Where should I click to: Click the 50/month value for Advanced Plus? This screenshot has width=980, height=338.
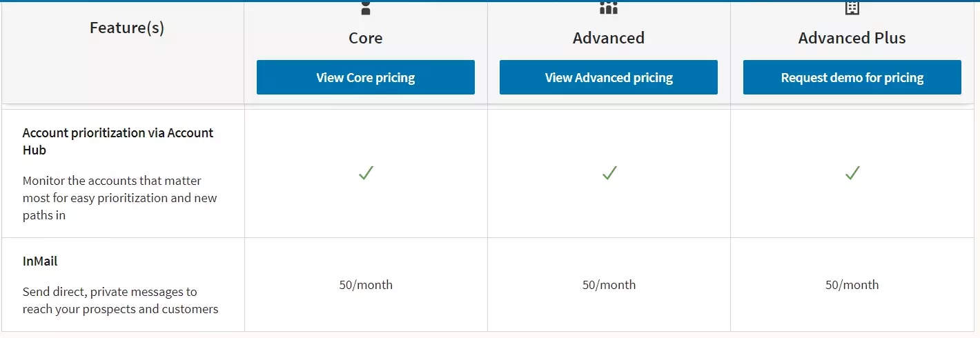coord(852,285)
